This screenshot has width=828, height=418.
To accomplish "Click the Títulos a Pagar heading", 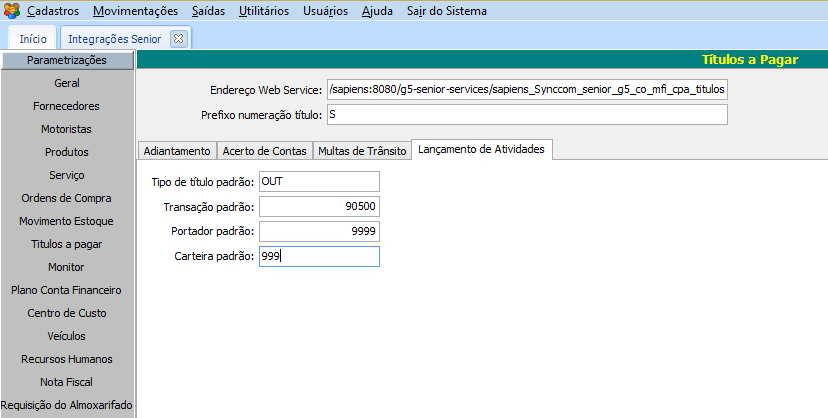I will tap(750, 60).
